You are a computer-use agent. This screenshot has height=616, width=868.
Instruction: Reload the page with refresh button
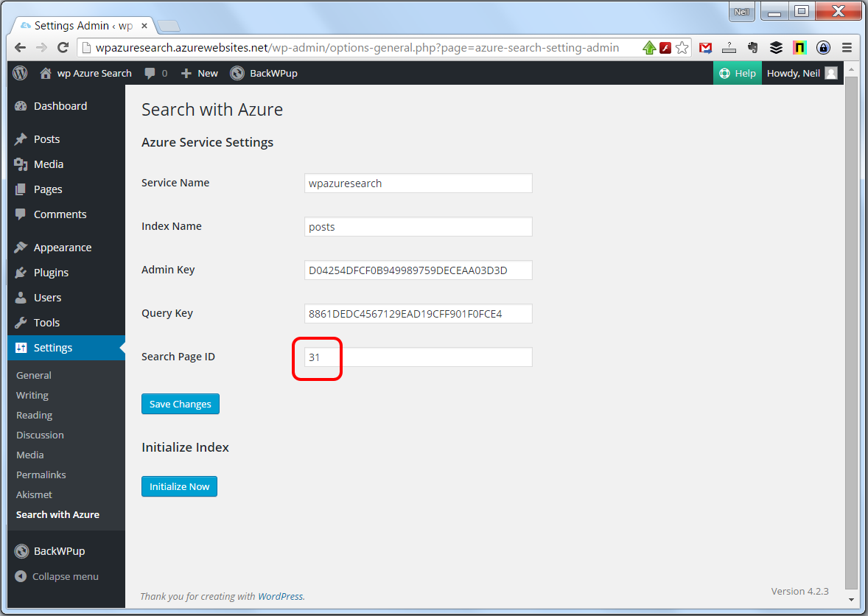[x=63, y=48]
